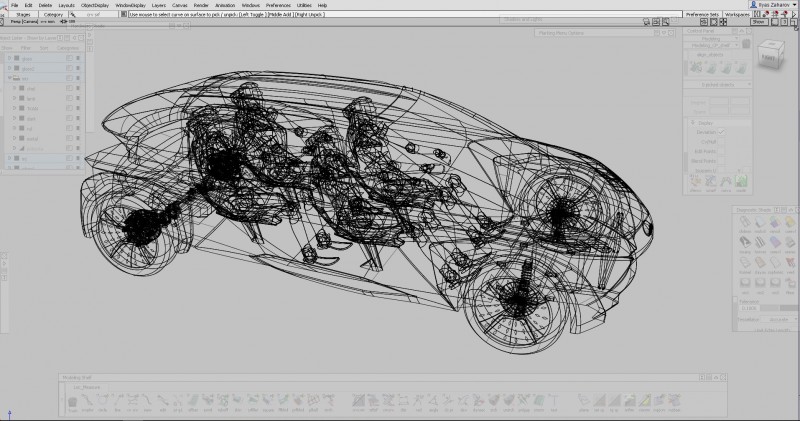The image size is (800, 421).
Task: Collapse the open folder layer in Object Lister
Action: coord(9,78)
